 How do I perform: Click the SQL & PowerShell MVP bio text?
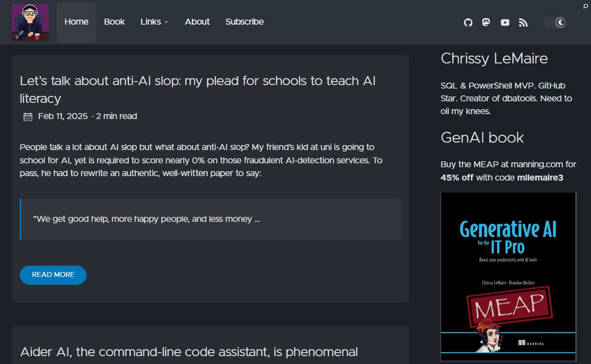coord(506,98)
